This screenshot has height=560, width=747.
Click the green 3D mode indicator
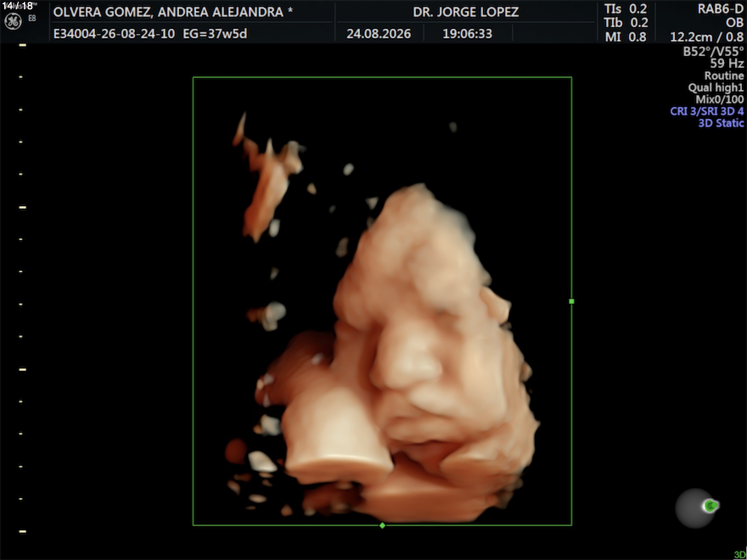[x=739, y=554]
